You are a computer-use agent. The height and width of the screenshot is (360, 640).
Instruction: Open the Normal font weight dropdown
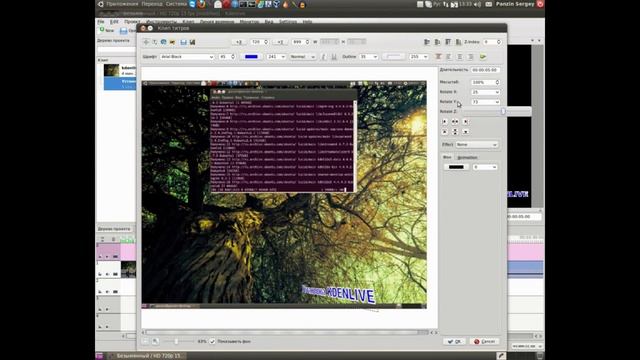coord(302,57)
